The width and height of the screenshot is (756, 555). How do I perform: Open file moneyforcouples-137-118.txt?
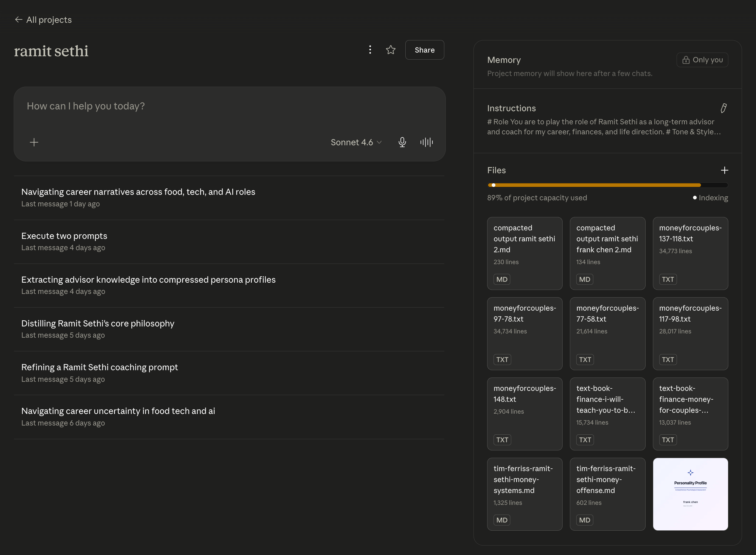(x=690, y=253)
